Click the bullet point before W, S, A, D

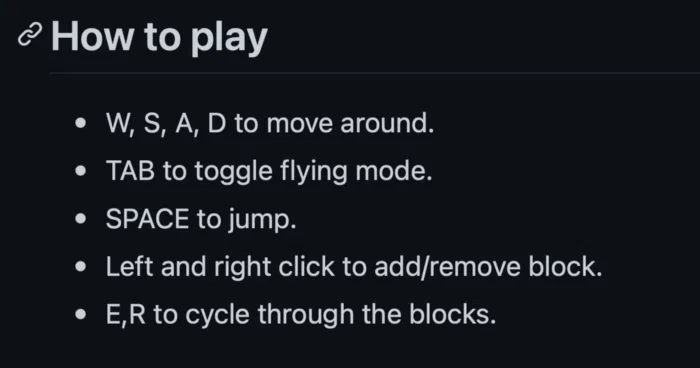coord(81,123)
